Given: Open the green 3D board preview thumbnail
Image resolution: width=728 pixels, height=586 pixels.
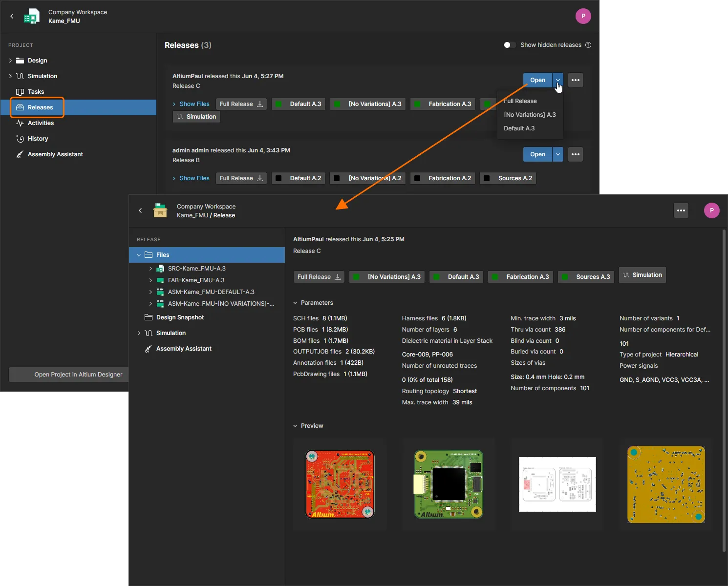Looking at the screenshot, I should (448, 484).
